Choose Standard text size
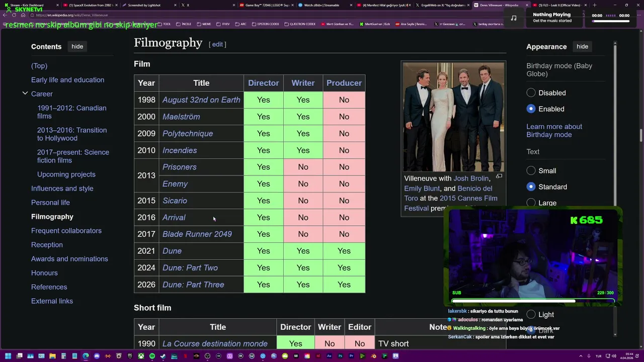Viewport: 644px width, 362px height. (531, 187)
